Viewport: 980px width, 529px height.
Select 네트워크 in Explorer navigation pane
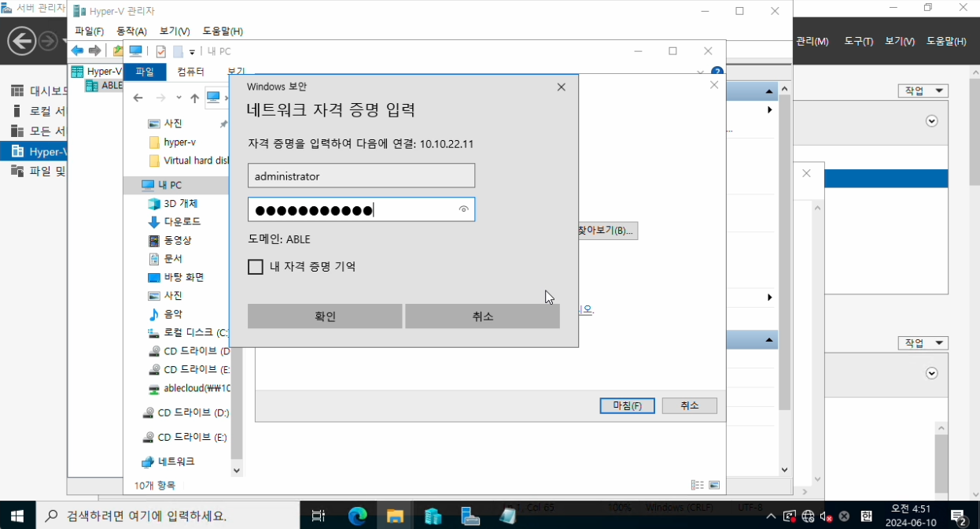168,461
